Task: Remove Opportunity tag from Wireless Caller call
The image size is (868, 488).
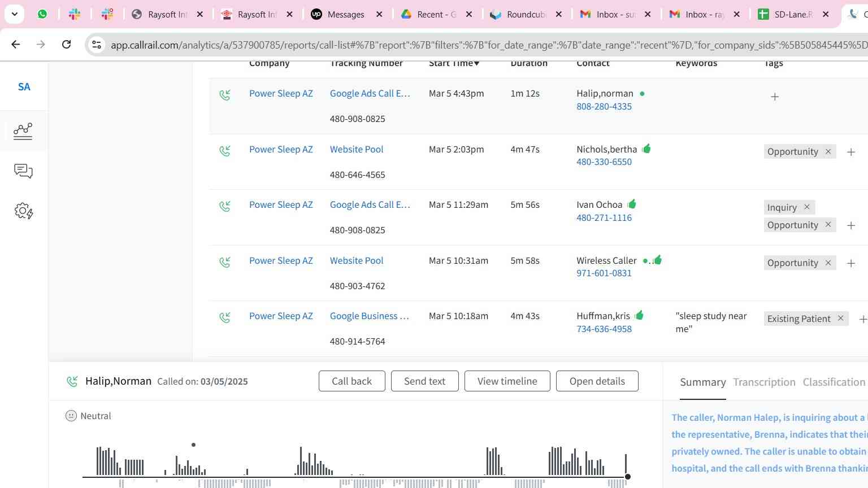Action: [828, 263]
